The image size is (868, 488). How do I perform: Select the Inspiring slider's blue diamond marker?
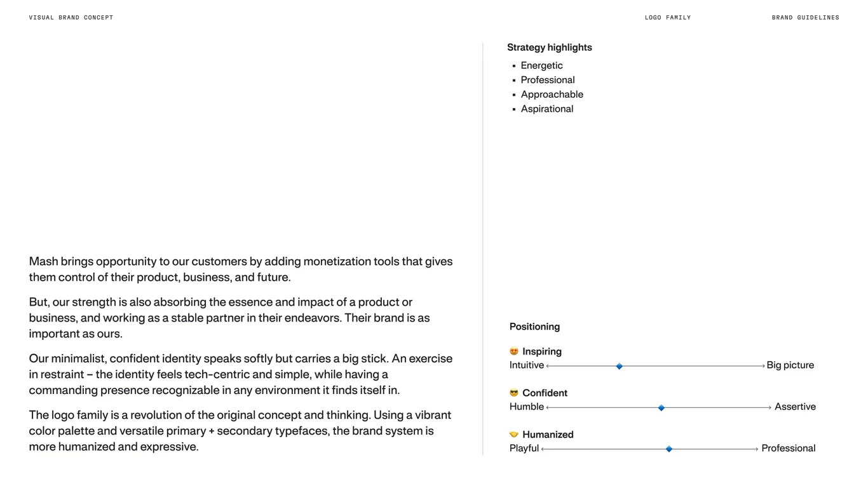(620, 366)
